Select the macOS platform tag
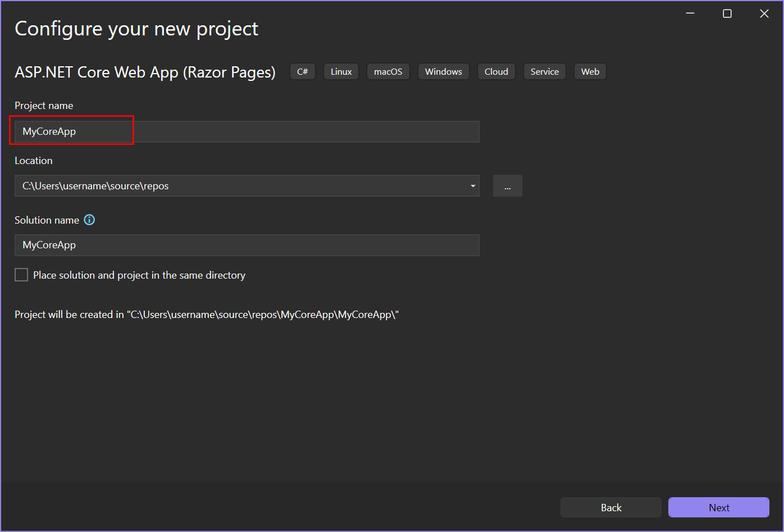Image resolution: width=784 pixels, height=532 pixels. tap(388, 71)
